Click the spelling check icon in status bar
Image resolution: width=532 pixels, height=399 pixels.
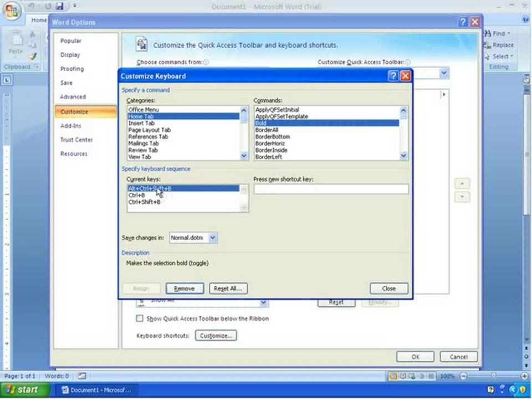[82, 376]
